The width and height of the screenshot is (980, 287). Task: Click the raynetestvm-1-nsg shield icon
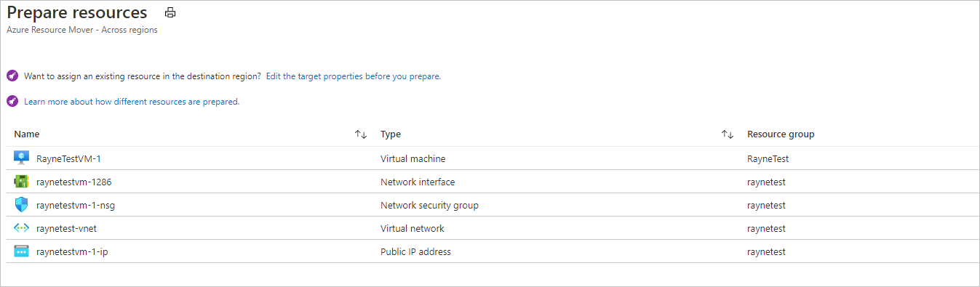click(21, 205)
